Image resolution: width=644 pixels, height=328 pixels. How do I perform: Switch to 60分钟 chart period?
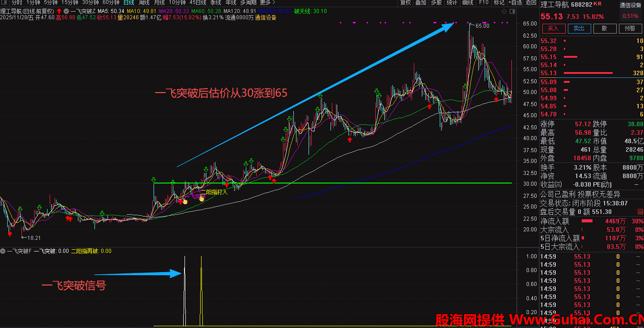tap(111, 3)
